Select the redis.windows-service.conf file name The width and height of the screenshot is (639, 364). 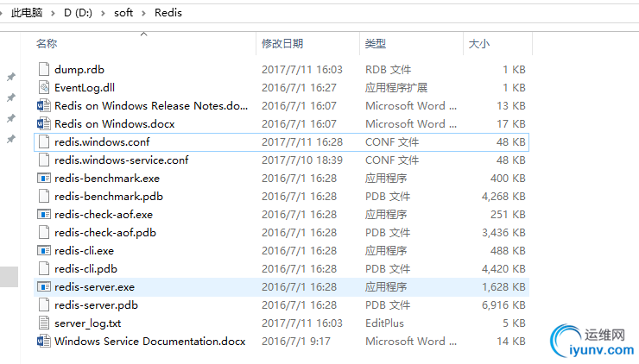[x=122, y=160]
